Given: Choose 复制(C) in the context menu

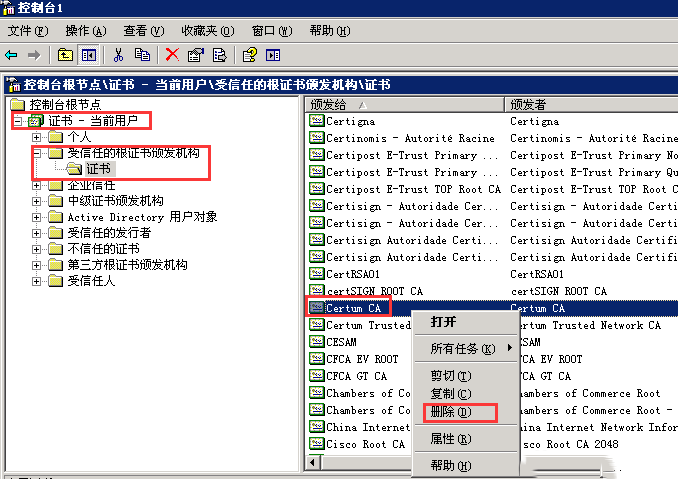Looking at the screenshot, I should click(x=466, y=393).
